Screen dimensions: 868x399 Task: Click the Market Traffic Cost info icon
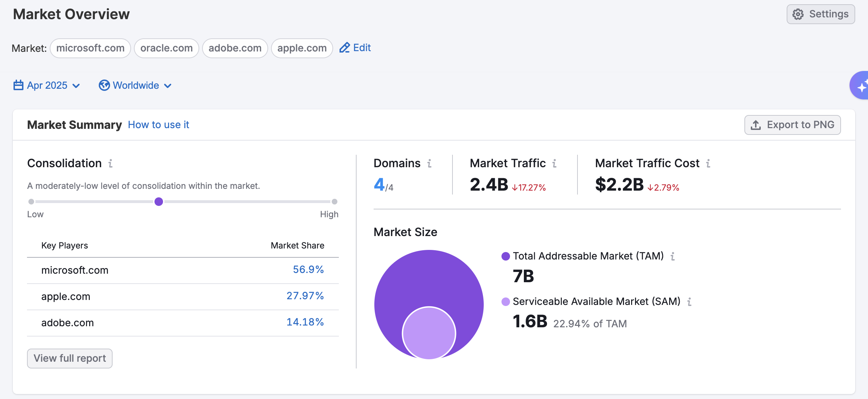pos(708,163)
